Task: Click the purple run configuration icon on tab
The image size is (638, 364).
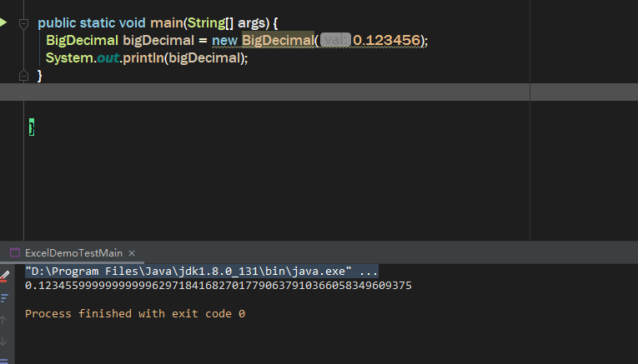Action: point(14,252)
